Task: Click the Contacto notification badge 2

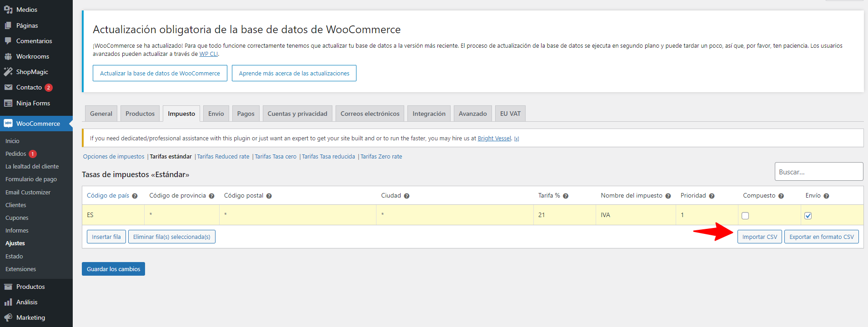Action: click(49, 88)
